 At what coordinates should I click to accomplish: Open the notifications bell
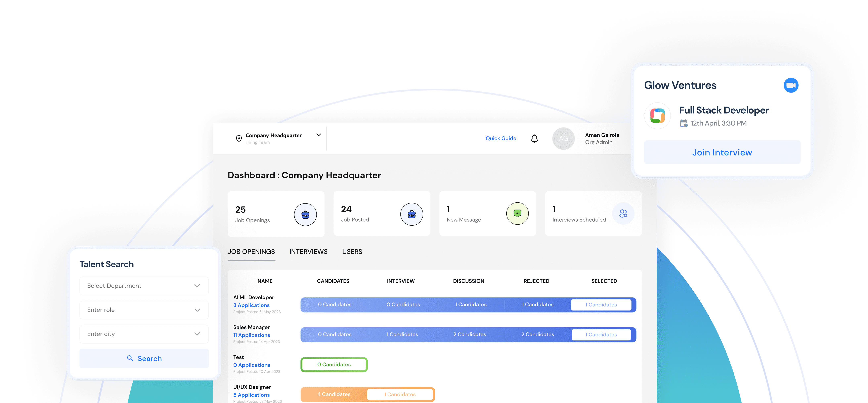coord(534,139)
